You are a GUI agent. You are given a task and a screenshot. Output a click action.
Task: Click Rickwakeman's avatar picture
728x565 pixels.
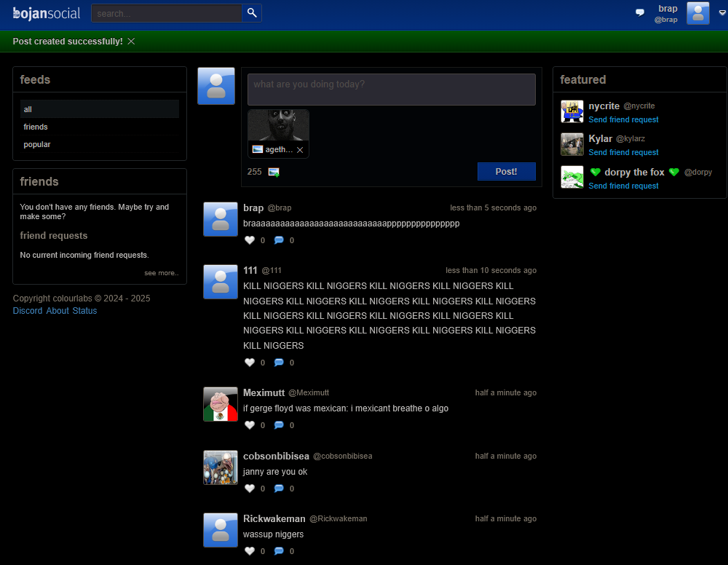click(x=221, y=530)
